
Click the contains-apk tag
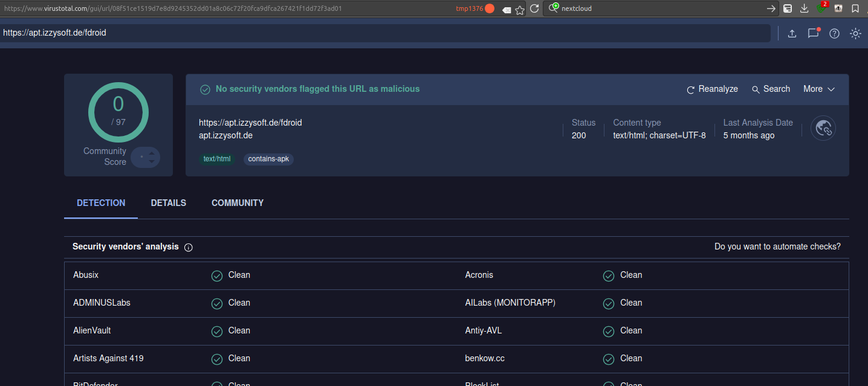268,159
